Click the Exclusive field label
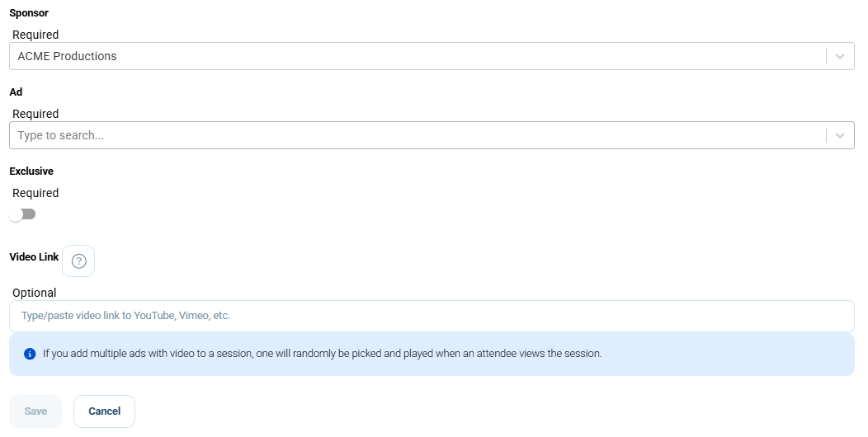Viewport: 868px width, 437px height. (31, 171)
